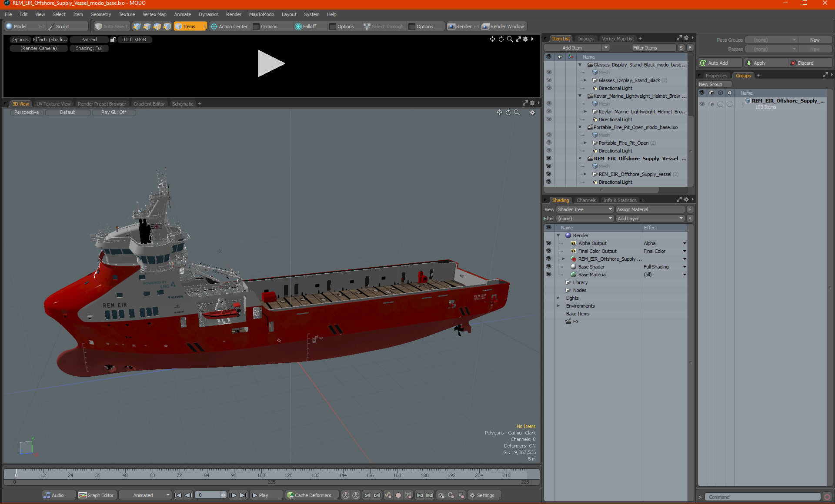Activate Items selection mode
This screenshot has width=835, height=504.
(190, 27)
